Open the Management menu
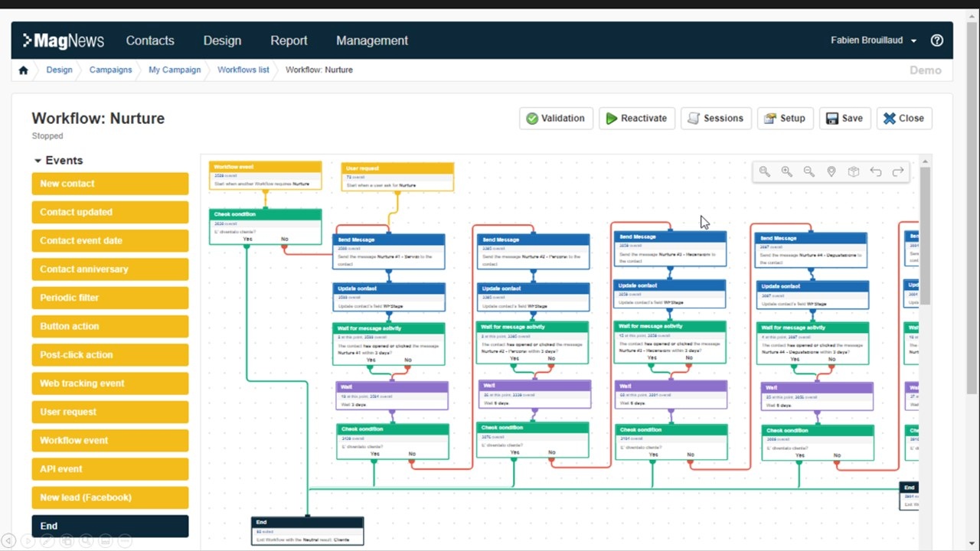This screenshot has height=551, width=980. click(372, 41)
